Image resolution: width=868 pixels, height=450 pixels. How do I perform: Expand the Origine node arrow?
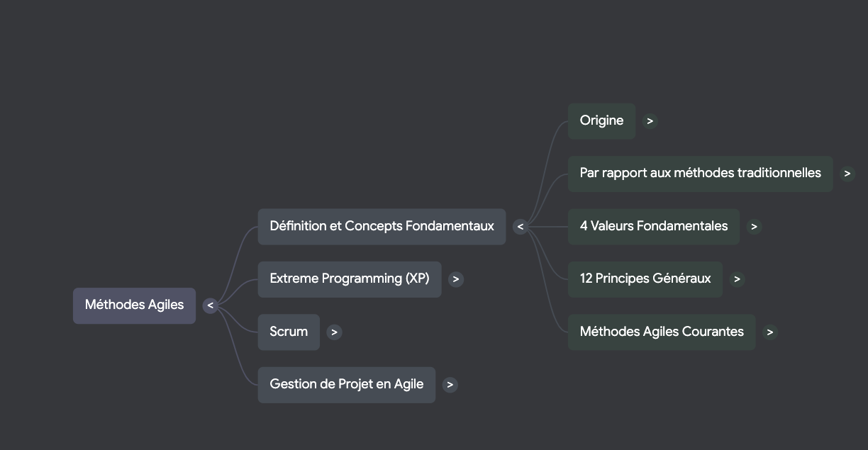click(650, 121)
